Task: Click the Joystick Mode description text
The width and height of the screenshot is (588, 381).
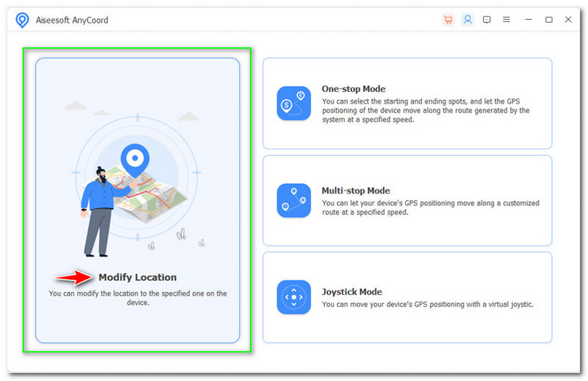Action: 427,304
